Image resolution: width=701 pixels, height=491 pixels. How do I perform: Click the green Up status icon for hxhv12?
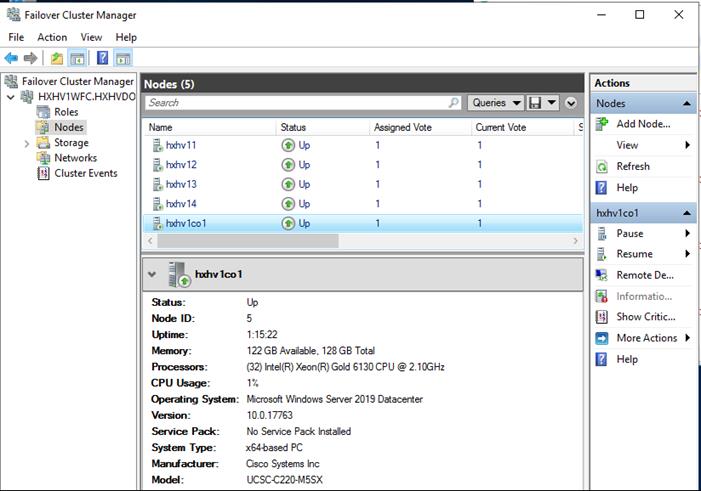pyautogui.click(x=288, y=165)
